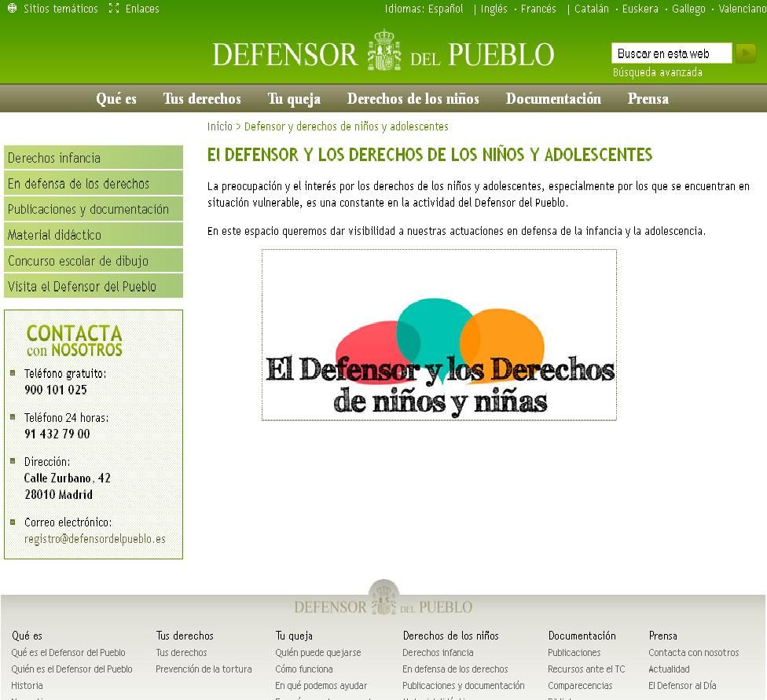Viewport: 767px width, 700px height.
Task: Click footer heading 'Derechos de los niños'
Action: coord(450,636)
